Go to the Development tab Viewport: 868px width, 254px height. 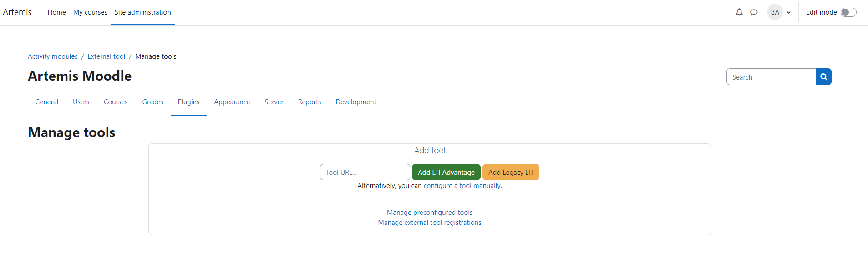355,102
